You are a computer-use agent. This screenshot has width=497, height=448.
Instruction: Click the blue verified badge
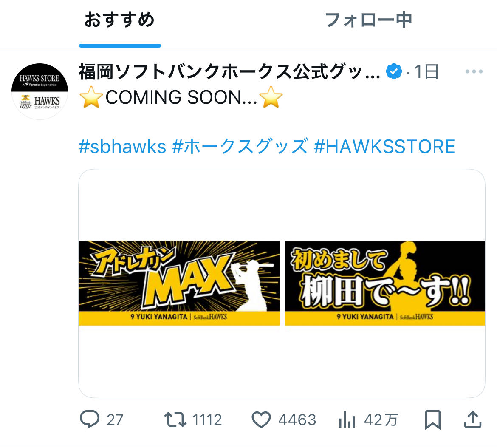click(394, 72)
